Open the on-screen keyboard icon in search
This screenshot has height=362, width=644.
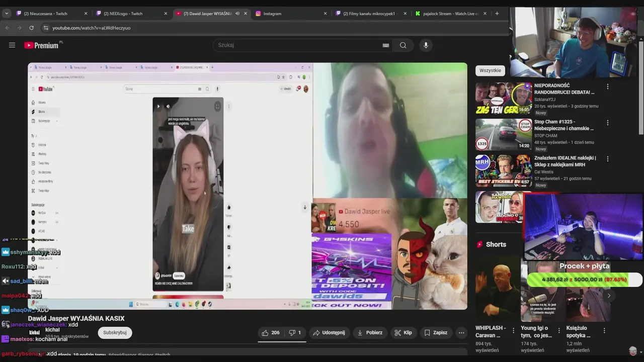386,45
